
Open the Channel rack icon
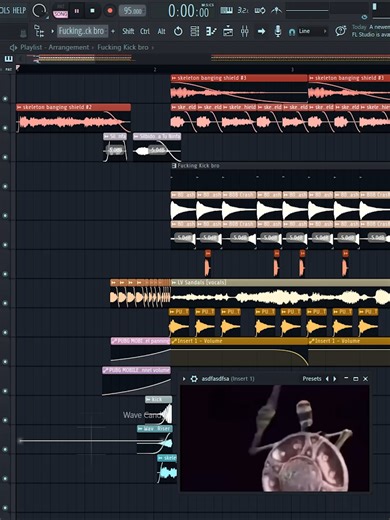click(228, 31)
